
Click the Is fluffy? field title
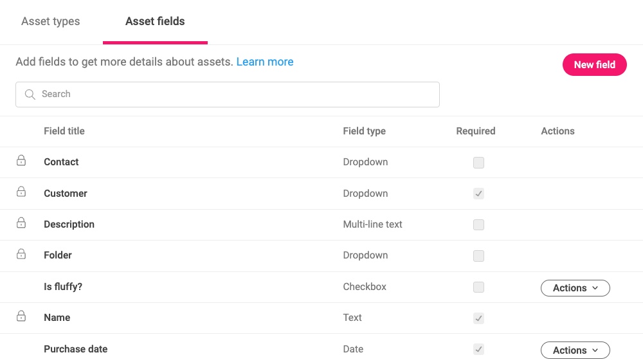pos(63,287)
